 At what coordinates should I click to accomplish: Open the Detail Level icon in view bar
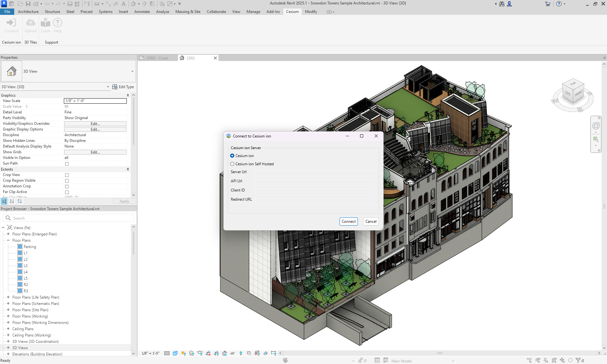pyautogui.click(x=167, y=353)
